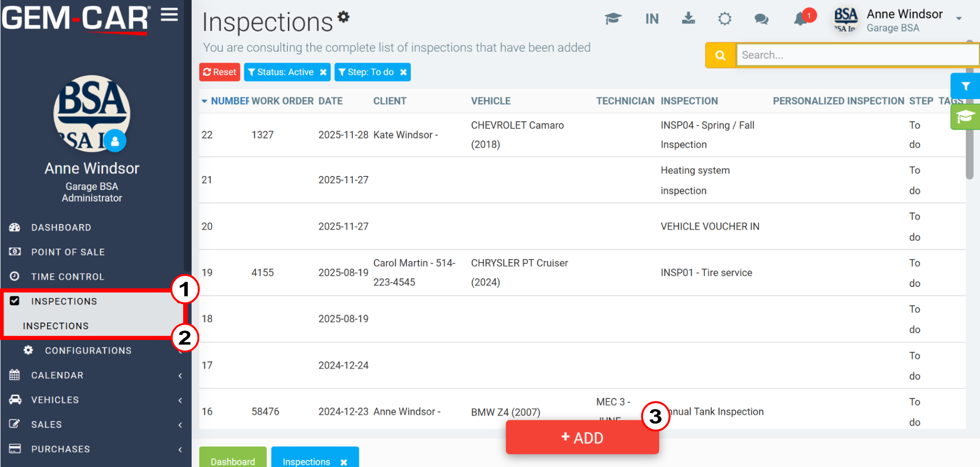Click the Purchases card icon in sidebar
Viewport: 980px width, 467px height.
click(15, 448)
